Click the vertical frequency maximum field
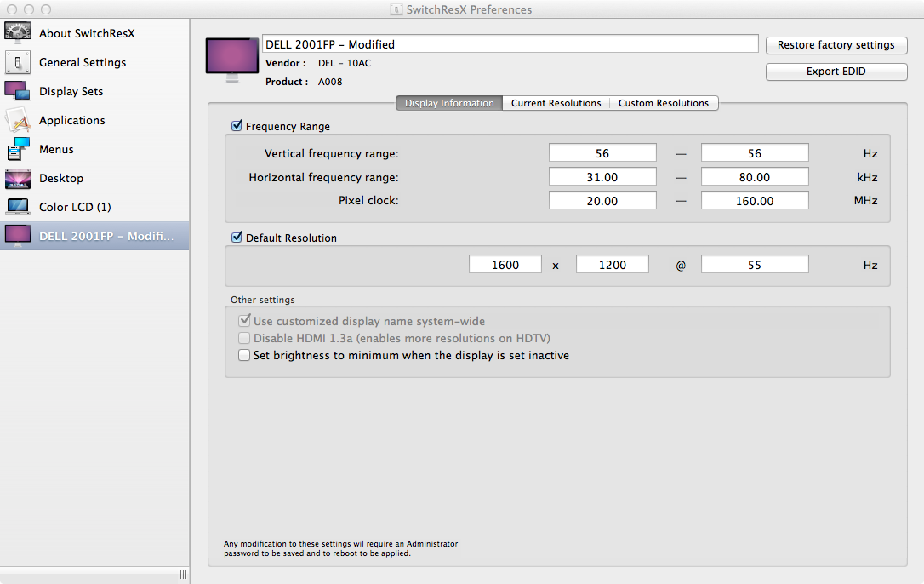The height and width of the screenshot is (584, 924). pos(755,152)
